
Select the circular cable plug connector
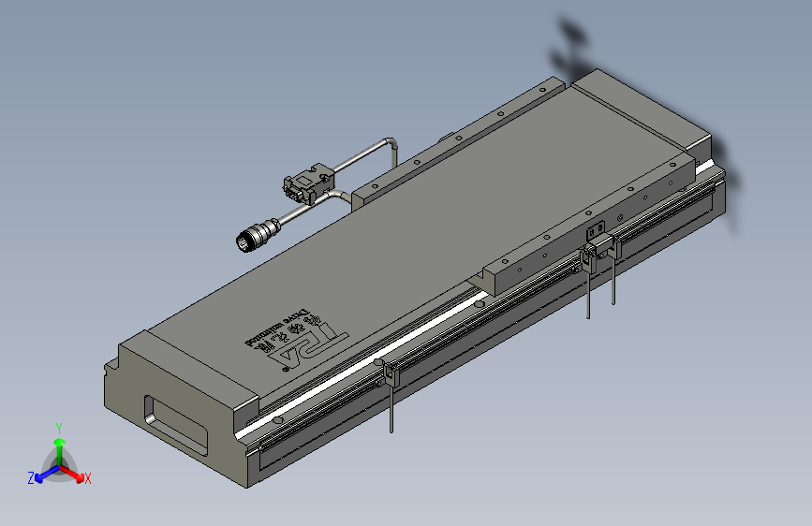click(x=258, y=236)
